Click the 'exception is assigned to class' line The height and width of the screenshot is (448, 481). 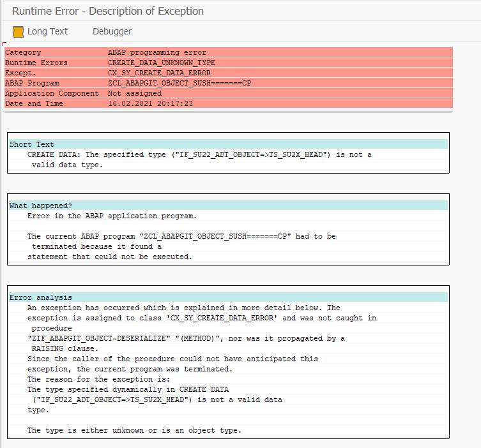click(x=202, y=318)
